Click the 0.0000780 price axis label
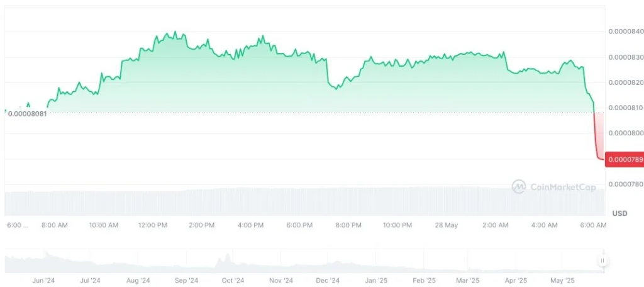This screenshot has width=644, height=287. [x=624, y=184]
